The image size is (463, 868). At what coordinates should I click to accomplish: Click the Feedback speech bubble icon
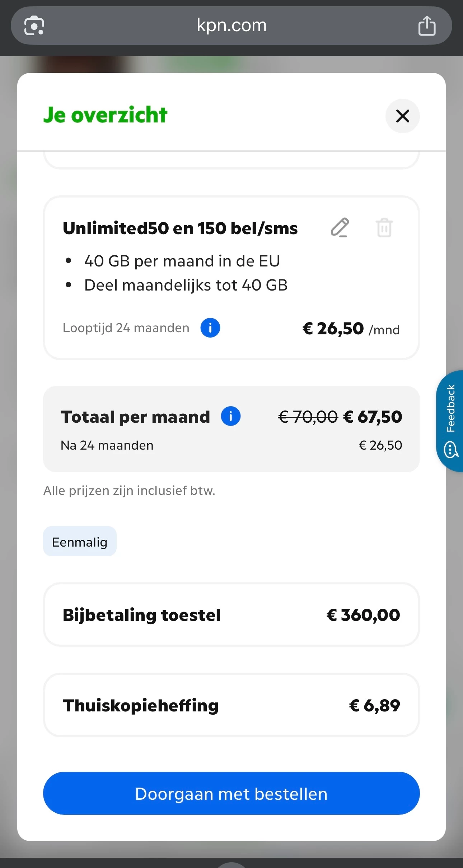(451, 450)
